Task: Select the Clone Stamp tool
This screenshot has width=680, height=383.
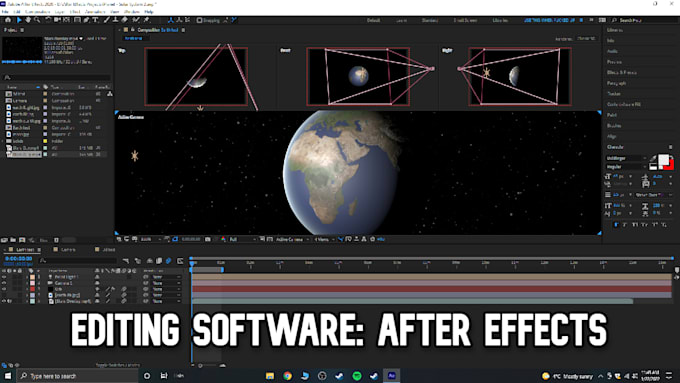Action: click(115, 20)
